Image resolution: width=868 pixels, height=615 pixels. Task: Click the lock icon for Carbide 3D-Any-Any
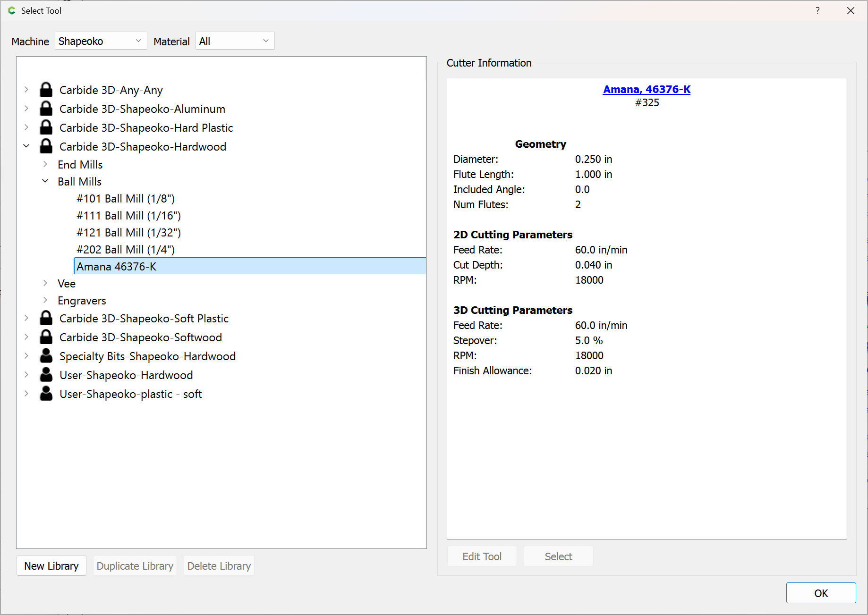46,90
